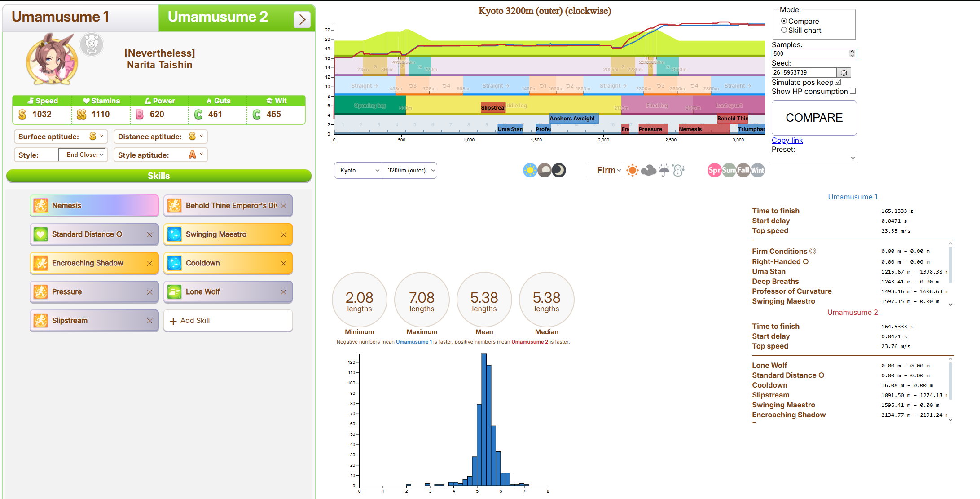Remove the Encroaching Shadow skill
Image resolution: width=980 pixels, height=499 pixels.
click(150, 263)
